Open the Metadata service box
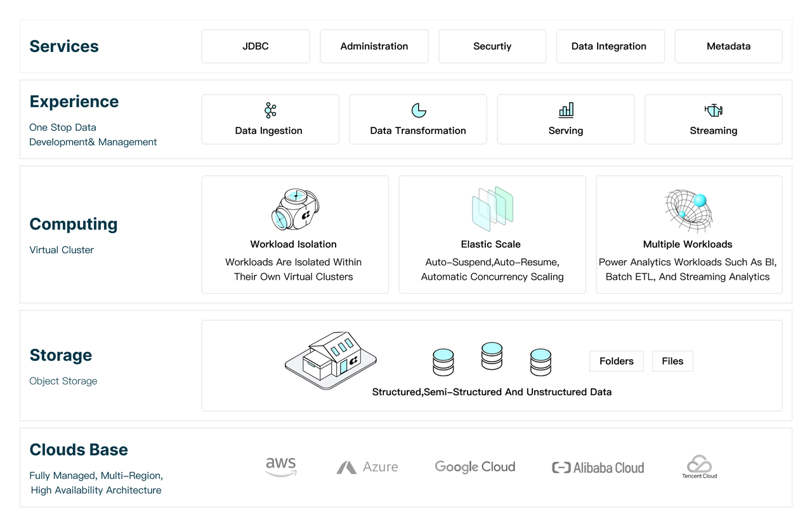Viewport: 812px width, 517px height. coord(728,46)
